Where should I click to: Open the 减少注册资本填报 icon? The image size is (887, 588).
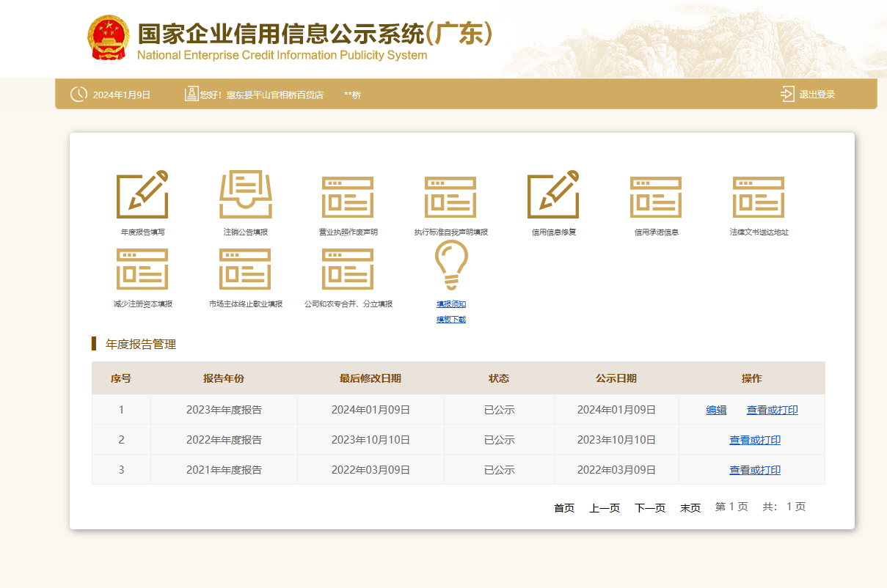point(142,269)
